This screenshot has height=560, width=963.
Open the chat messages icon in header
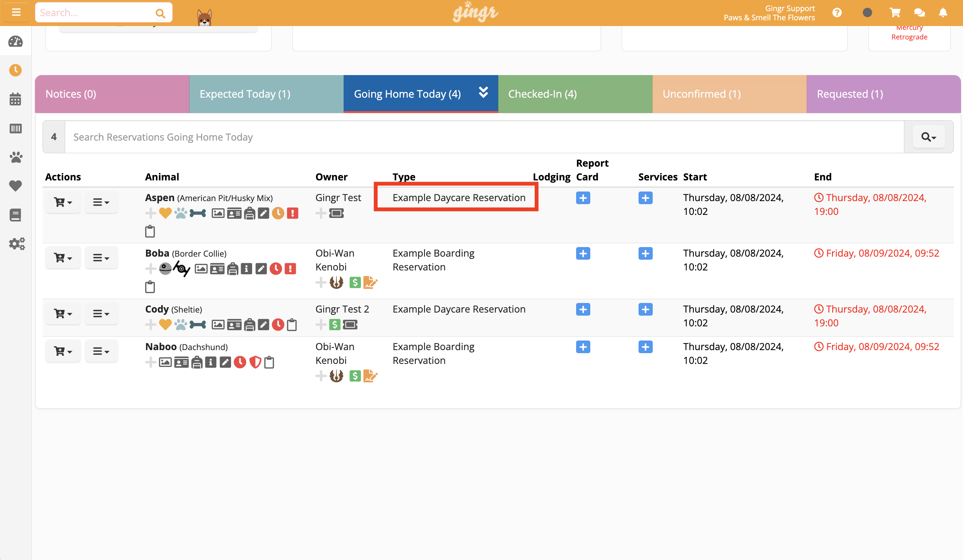(x=919, y=13)
